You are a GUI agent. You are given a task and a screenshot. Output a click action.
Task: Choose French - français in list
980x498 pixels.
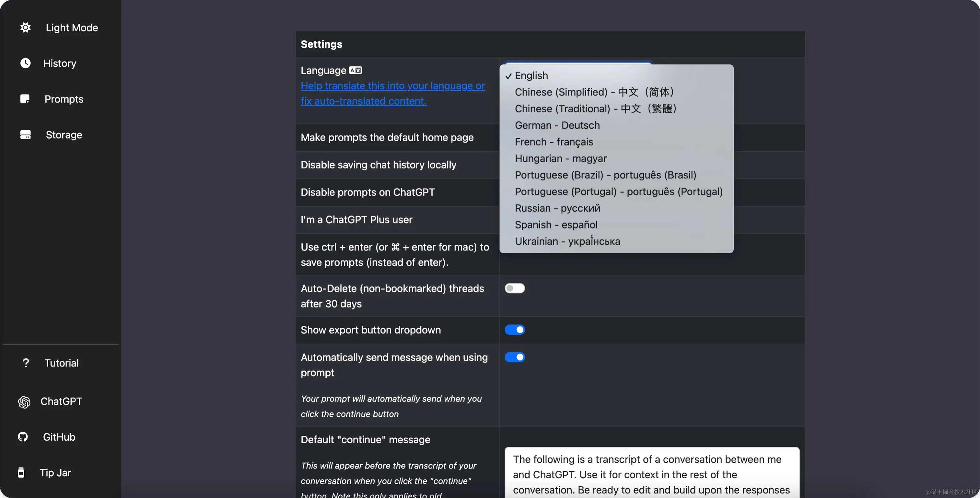[x=554, y=142]
